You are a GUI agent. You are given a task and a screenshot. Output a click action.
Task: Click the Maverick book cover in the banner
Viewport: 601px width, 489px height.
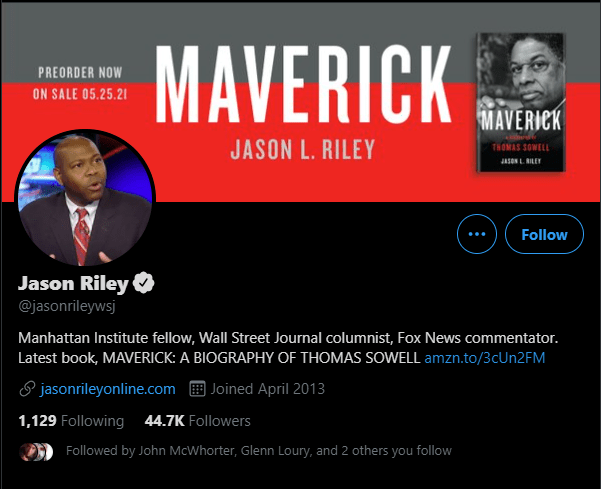click(x=521, y=102)
